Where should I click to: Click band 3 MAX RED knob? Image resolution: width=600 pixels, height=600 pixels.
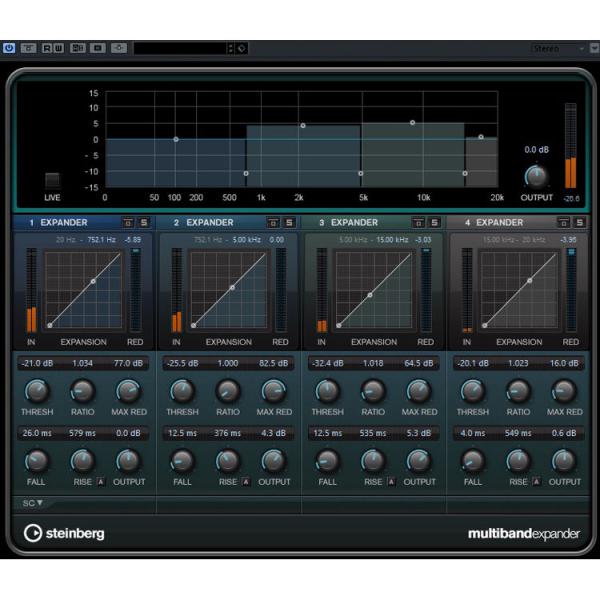coord(419,391)
